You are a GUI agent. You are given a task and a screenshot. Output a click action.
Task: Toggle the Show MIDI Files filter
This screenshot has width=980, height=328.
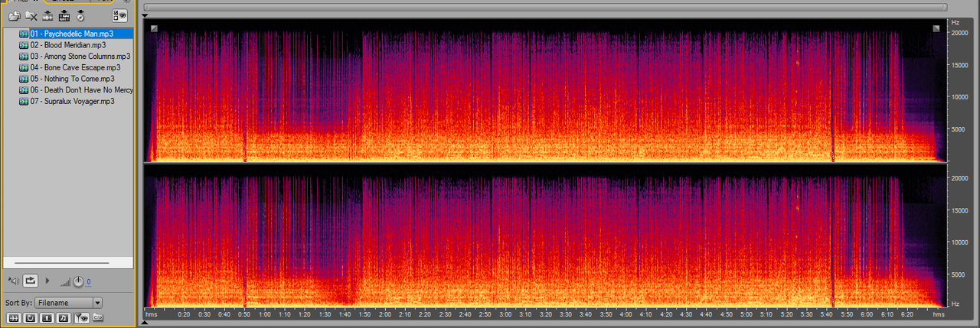coord(64,317)
